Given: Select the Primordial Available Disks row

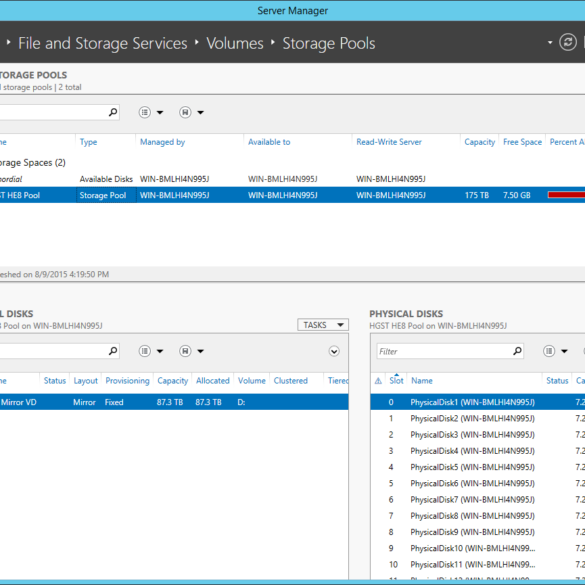Looking at the screenshot, I should tap(292, 179).
